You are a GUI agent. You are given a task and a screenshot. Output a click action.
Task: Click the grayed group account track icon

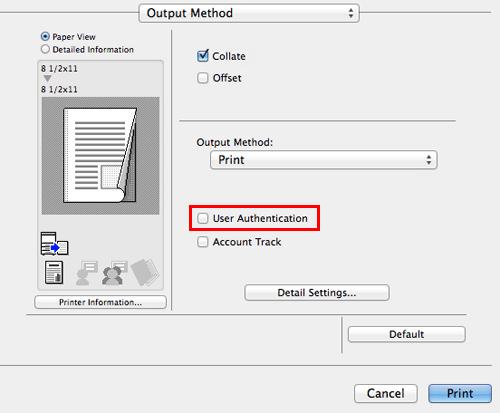point(115,273)
